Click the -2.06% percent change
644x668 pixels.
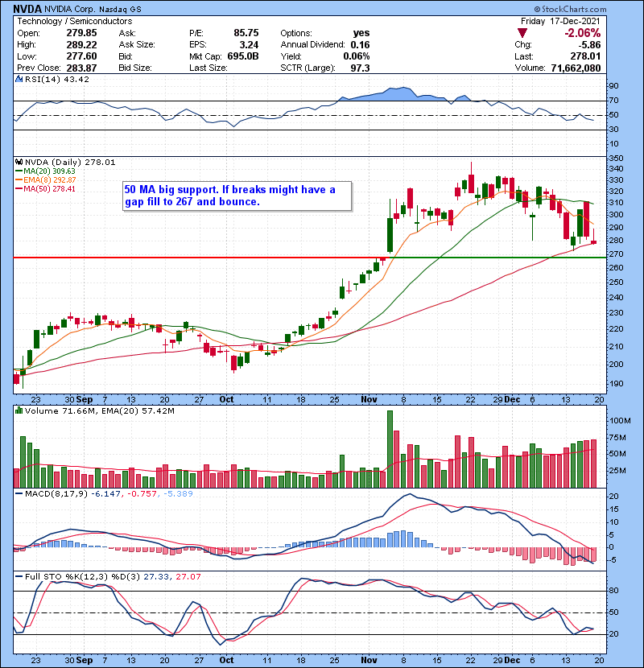point(582,33)
